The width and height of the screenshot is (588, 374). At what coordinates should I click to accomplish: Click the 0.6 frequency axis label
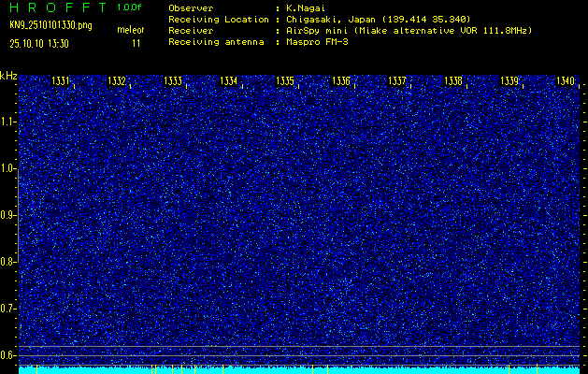pyautogui.click(x=8, y=355)
